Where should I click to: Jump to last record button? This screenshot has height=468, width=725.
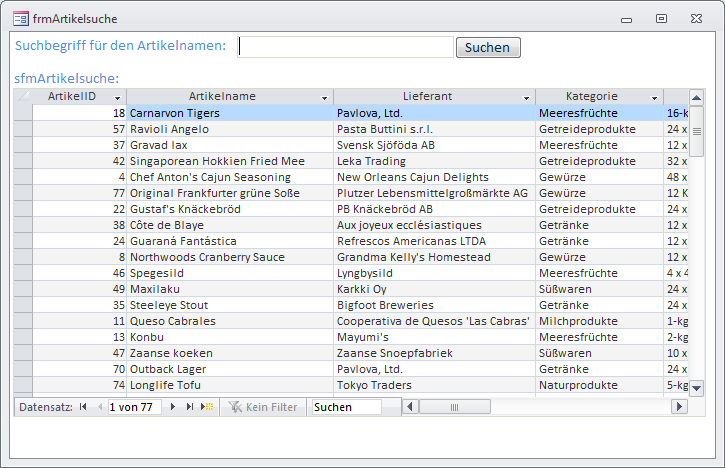click(x=189, y=407)
